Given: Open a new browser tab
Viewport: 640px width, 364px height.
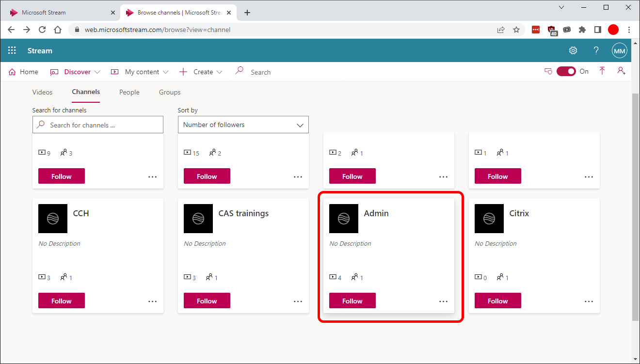Looking at the screenshot, I should [247, 13].
